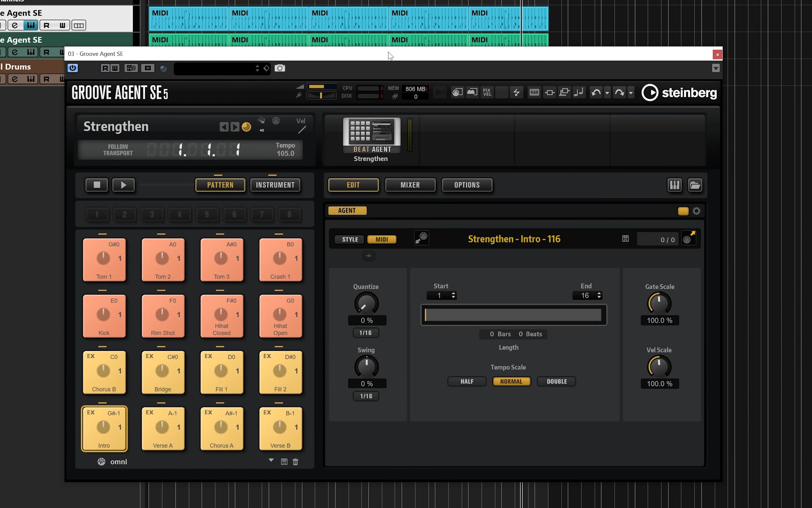Click the A/B comparison switch button
This screenshot has height=508, width=812.
[x=131, y=68]
